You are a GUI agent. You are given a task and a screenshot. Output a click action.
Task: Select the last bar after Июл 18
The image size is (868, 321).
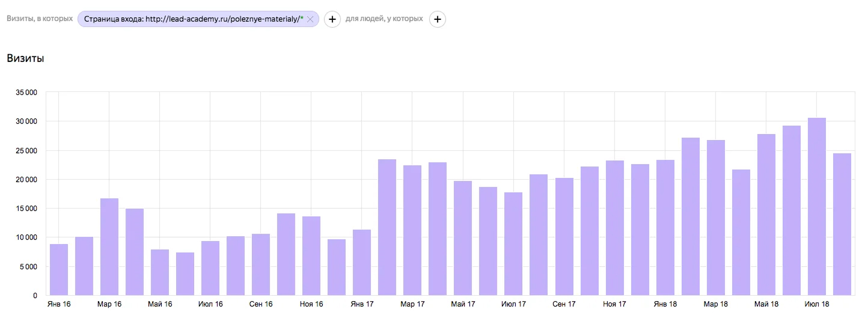pyautogui.click(x=842, y=224)
